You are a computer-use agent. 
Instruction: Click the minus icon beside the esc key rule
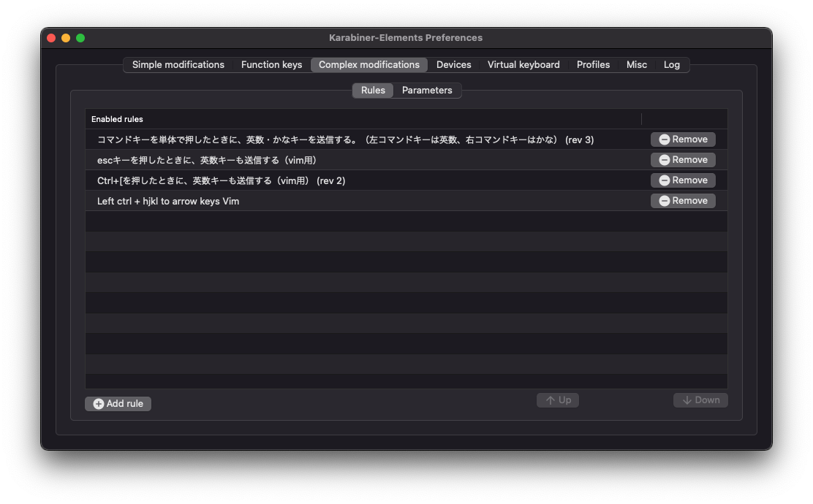664,159
